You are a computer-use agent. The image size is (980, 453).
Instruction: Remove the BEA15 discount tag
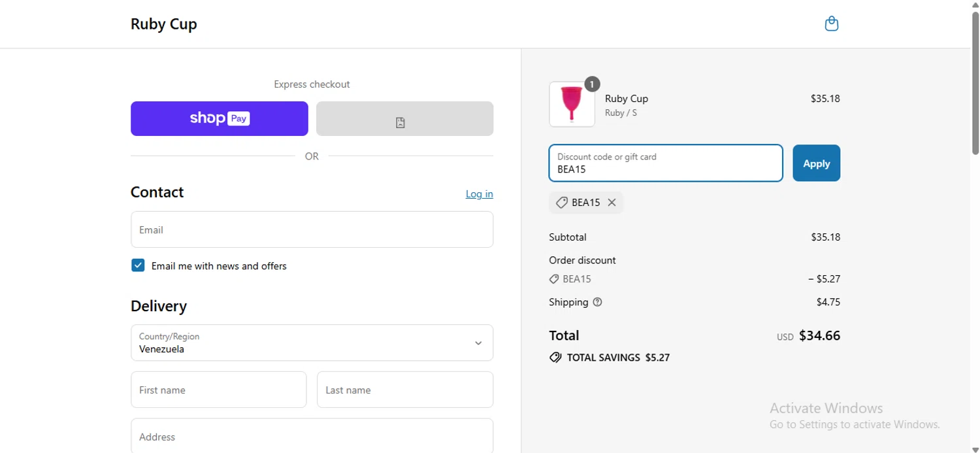click(612, 203)
